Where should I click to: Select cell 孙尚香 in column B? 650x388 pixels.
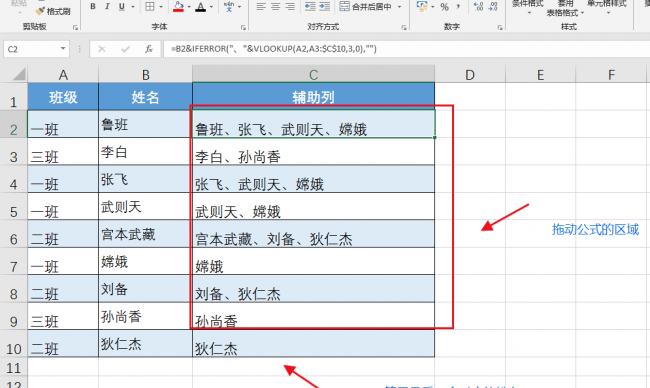tap(146, 316)
